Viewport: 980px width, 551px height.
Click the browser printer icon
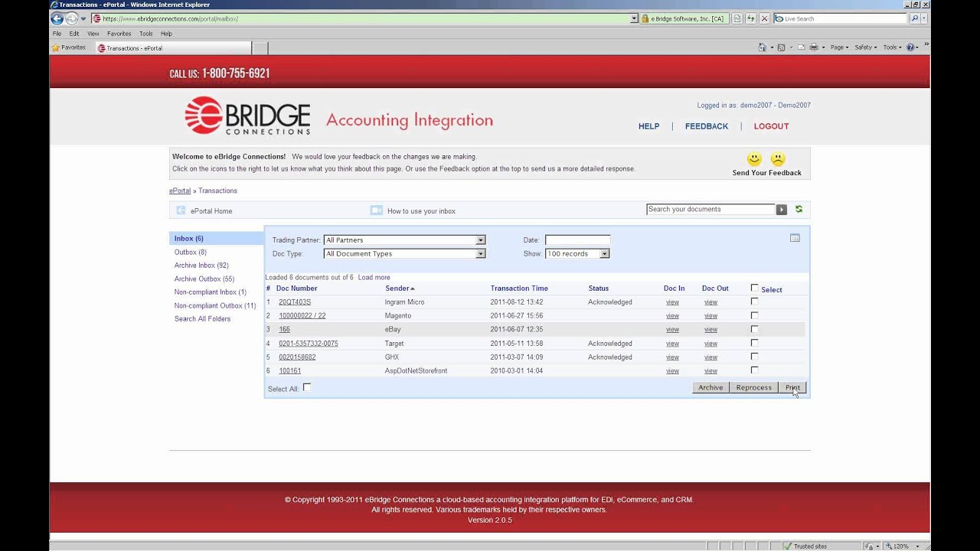click(814, 47)
